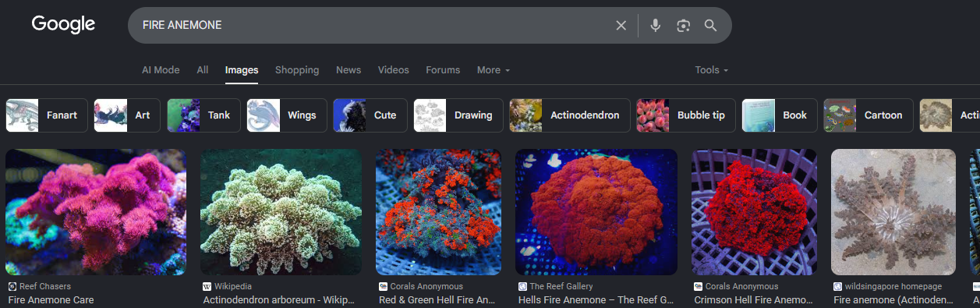The image size is (980, 308).
Task: Open the Crimson Hell Fire Anemone image
Action: pyautogui.click(x=754, y=212)
